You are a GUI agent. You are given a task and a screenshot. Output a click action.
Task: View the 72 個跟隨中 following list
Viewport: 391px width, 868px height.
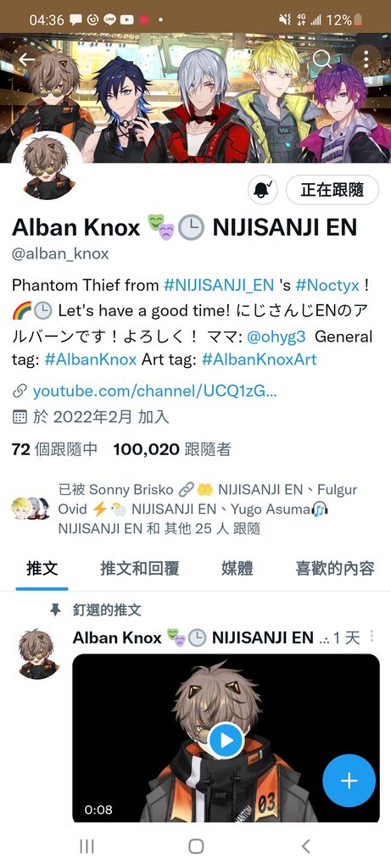(x=54, y=449)
